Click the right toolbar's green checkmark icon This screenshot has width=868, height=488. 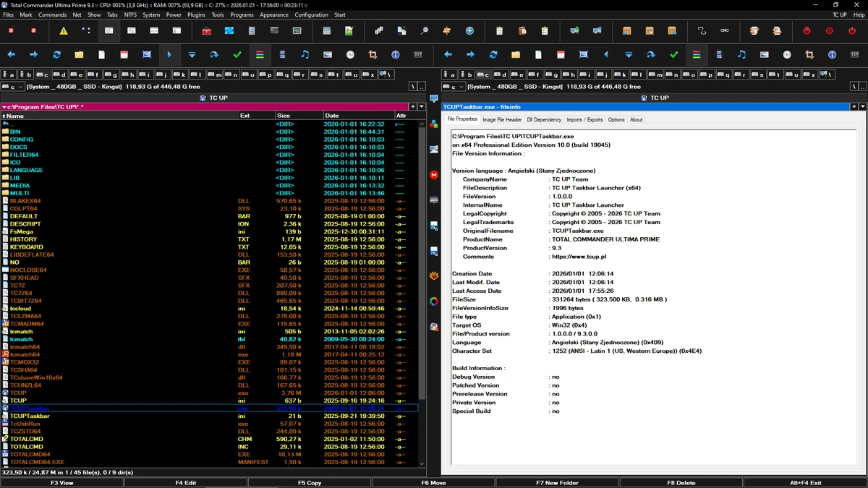pyautogui.click(x=673, y=55)
